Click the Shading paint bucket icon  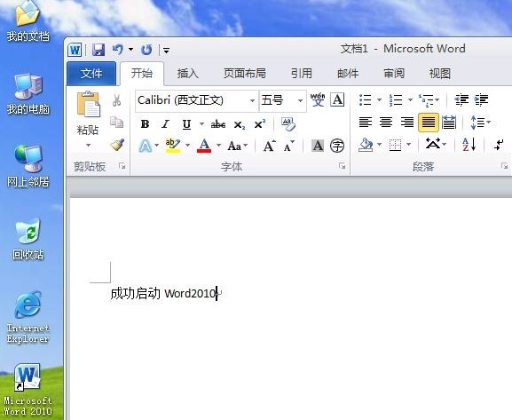pos(366,145)
